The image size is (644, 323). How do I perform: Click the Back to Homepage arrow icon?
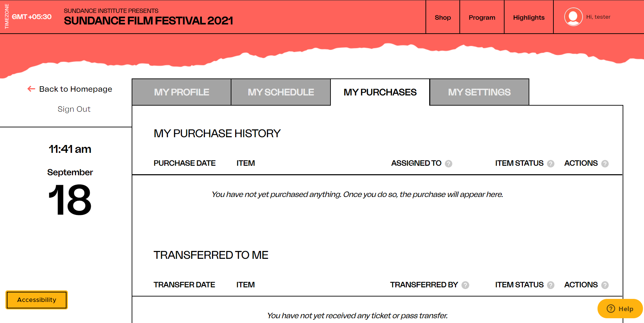31,89
